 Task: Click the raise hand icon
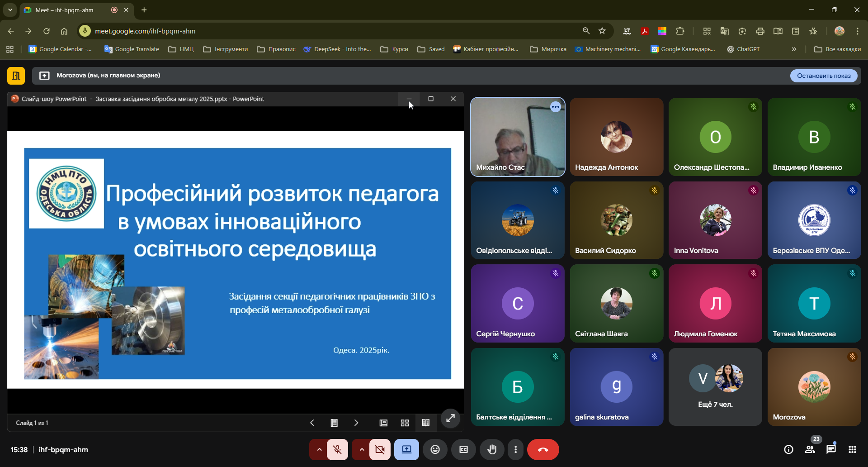click(492, 449)
